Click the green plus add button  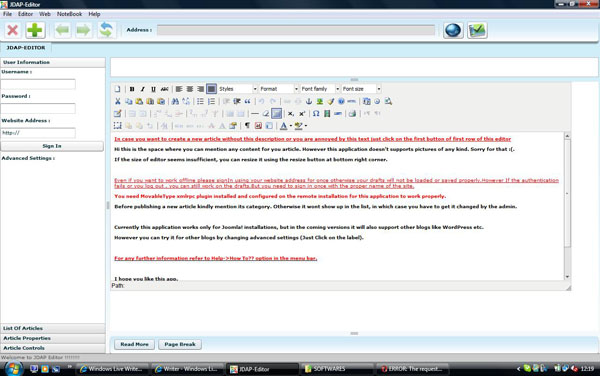coord(35,30)
